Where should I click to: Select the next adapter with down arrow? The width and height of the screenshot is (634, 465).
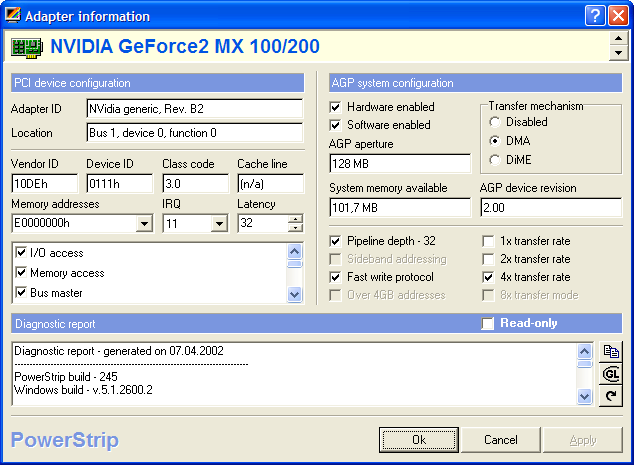(x=618, y=53)
